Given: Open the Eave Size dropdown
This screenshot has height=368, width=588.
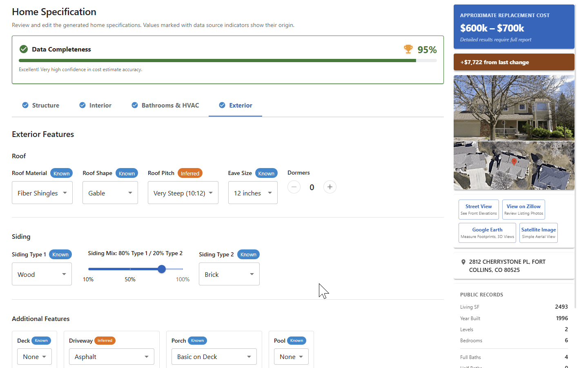Looking at the screenshot, I should pos(253,193).
